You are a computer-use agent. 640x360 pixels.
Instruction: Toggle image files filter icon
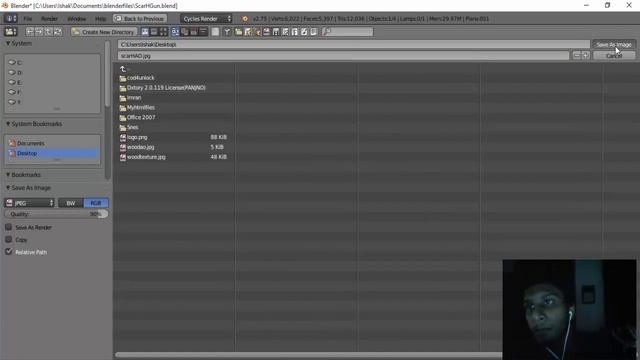267,32
